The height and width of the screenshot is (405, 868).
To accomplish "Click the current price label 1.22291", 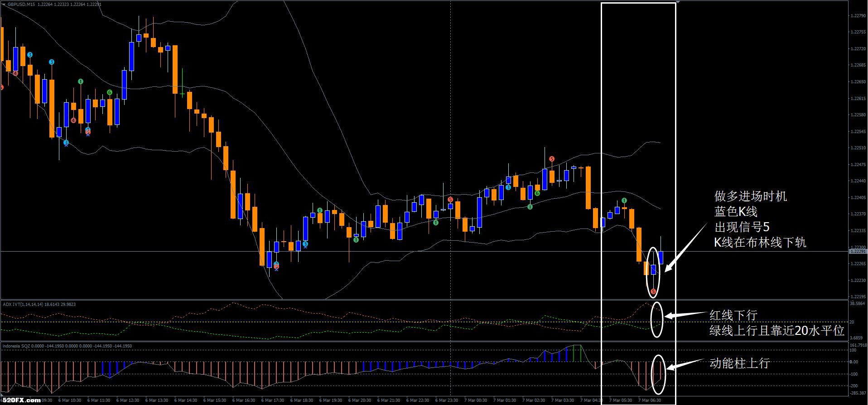I will click(857, 251).
